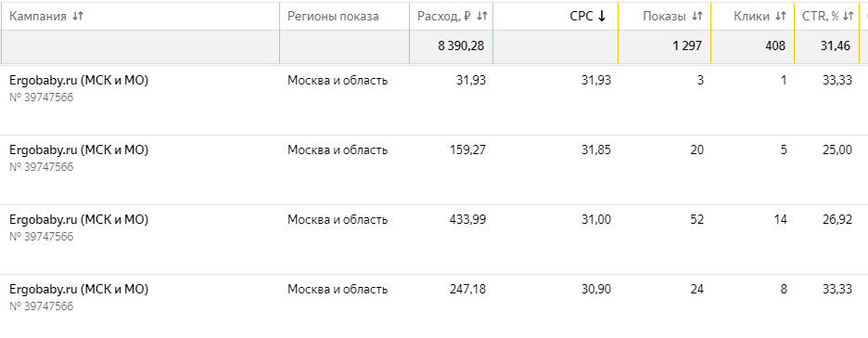This screenshot has width=868, height=338.
Task: Open Ergobaby.ru campaign in the 31,00 CPC row
Action: [79, 220]
